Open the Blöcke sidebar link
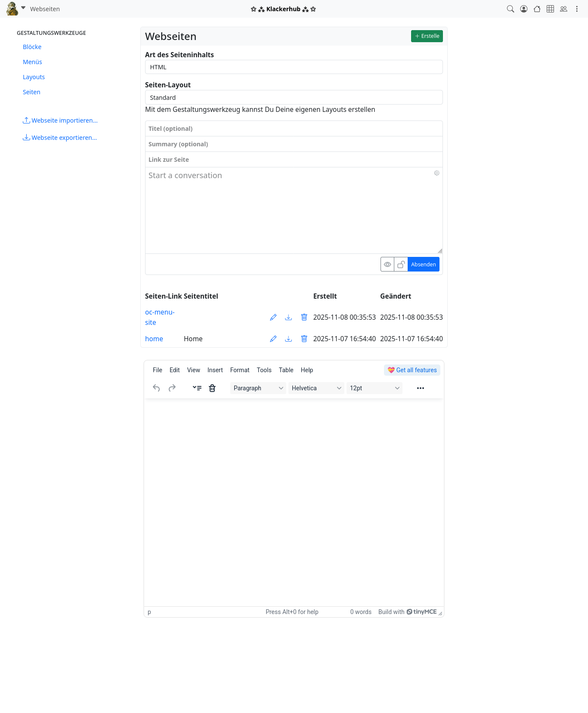Screen dimensions: 588x713 coord(32,47)
